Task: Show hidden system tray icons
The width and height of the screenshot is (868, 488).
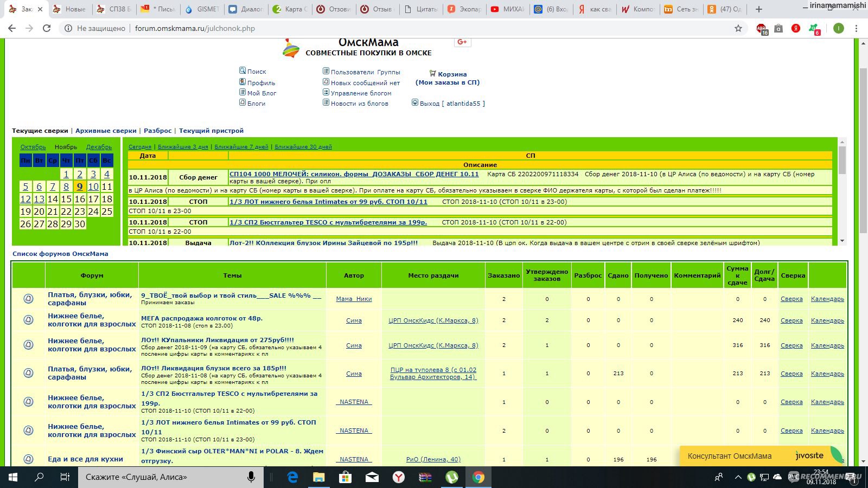Action: pyautogui.click(x=738, y=477)
